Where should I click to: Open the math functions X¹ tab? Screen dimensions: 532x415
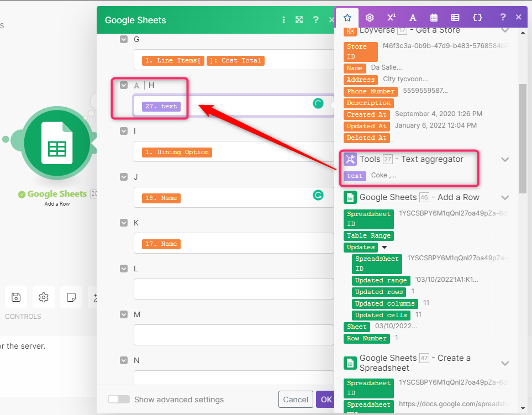pyautogui.click(x=391, y=17)
